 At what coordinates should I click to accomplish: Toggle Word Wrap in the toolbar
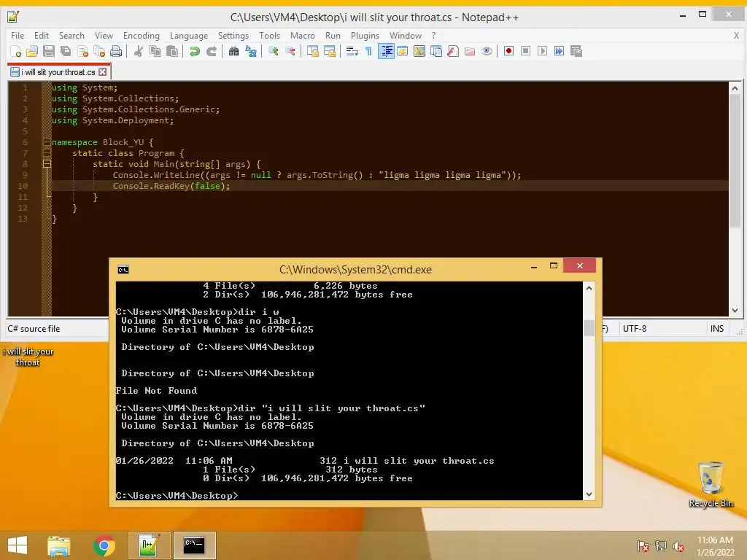[x=352, y=51]
